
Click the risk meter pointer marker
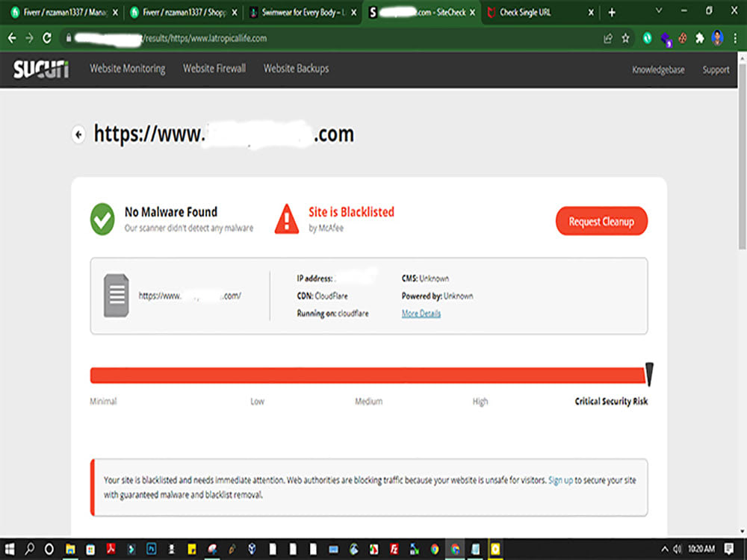pos(649,374)
